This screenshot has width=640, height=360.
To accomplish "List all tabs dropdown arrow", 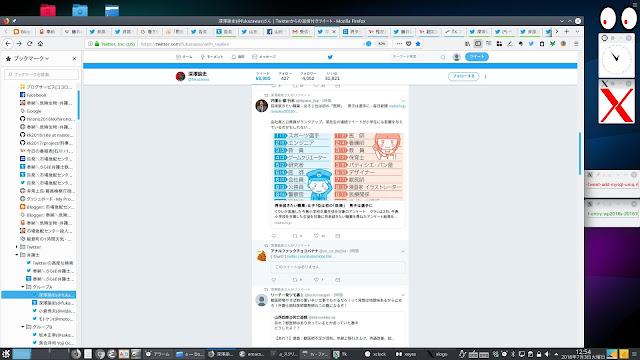I will pos(577,31).
